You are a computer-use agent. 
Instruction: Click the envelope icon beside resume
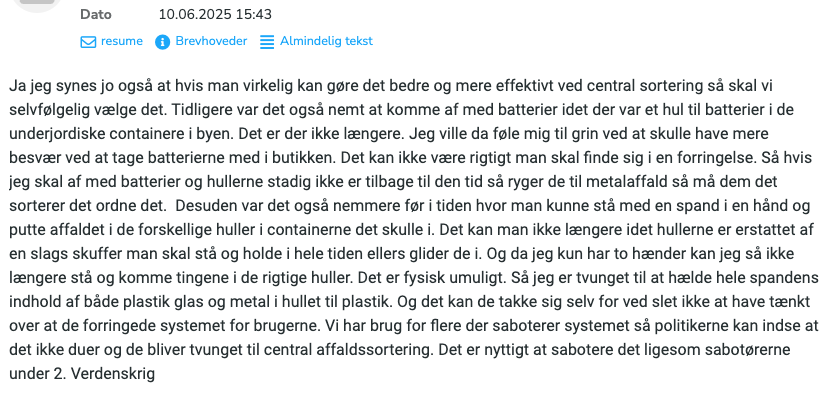88,42
